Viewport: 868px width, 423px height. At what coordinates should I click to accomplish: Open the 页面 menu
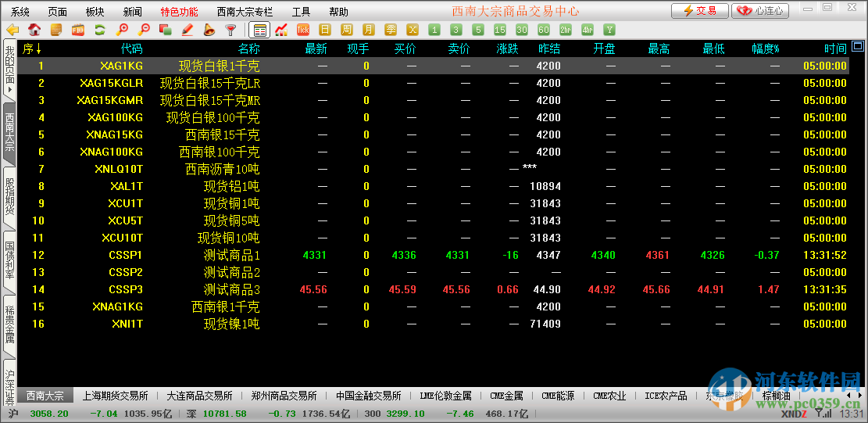pyautogui.click(x=58, y=12)
